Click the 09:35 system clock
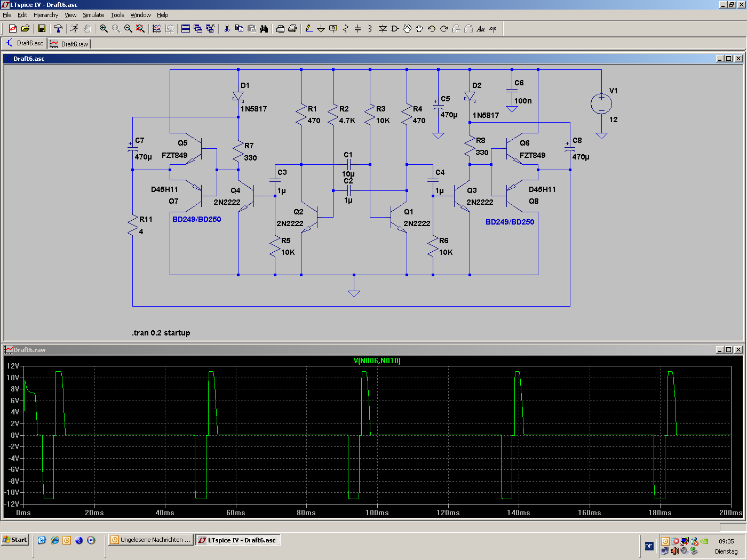Viewport: 747px width, 560px height. [x=726, y=541]
